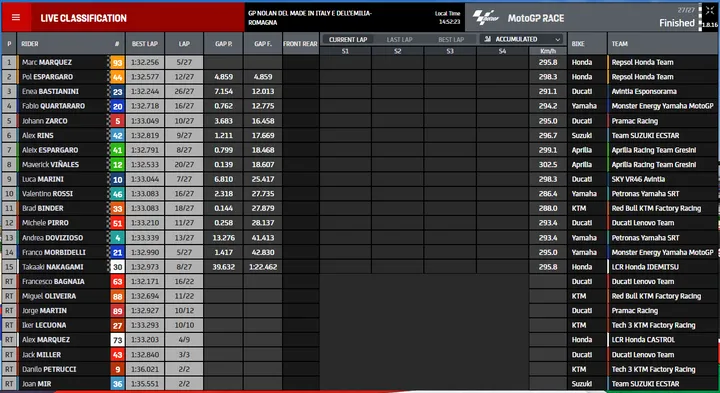
Task: Select rider Andrea DOVIZIOSO
Action: click(x=52, y=238)
